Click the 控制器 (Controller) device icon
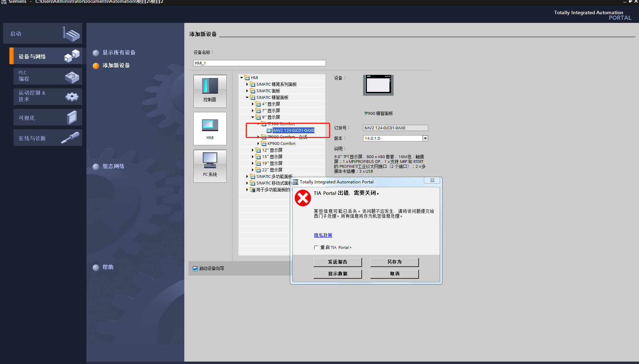 [210, 91]
